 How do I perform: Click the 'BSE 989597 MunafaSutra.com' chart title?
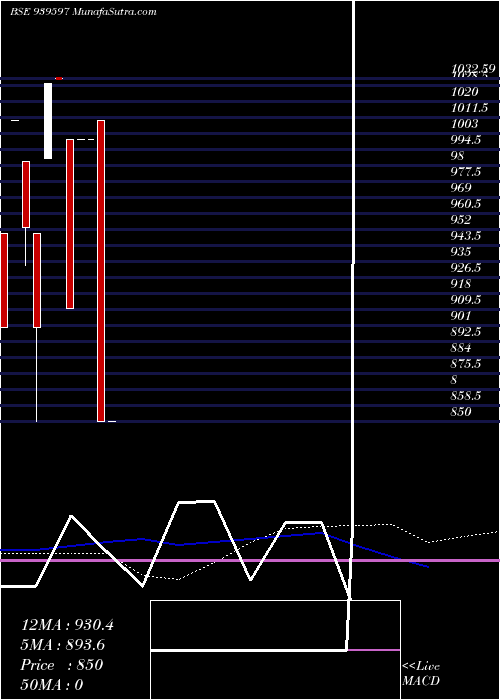[83, 12]
